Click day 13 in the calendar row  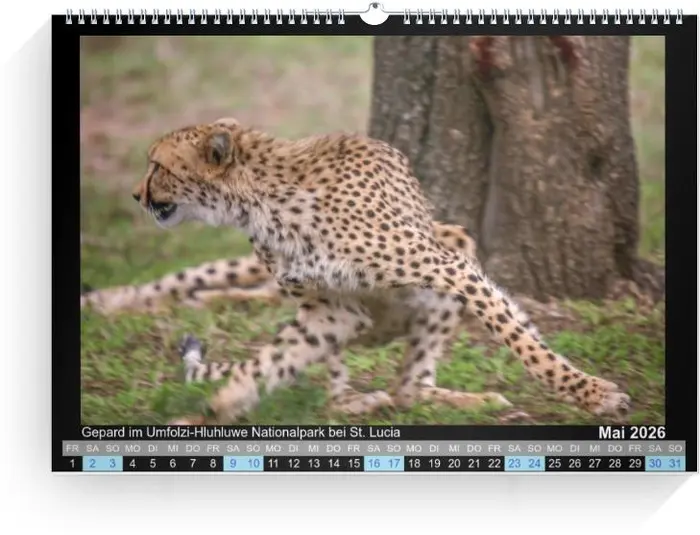pyautogui.click(x=314, y=464)
